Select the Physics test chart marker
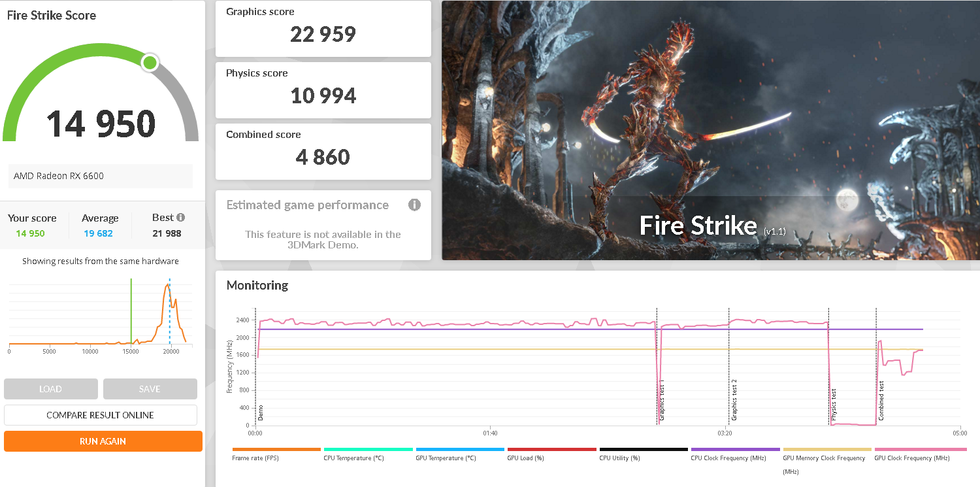 [x=834, y=405]
